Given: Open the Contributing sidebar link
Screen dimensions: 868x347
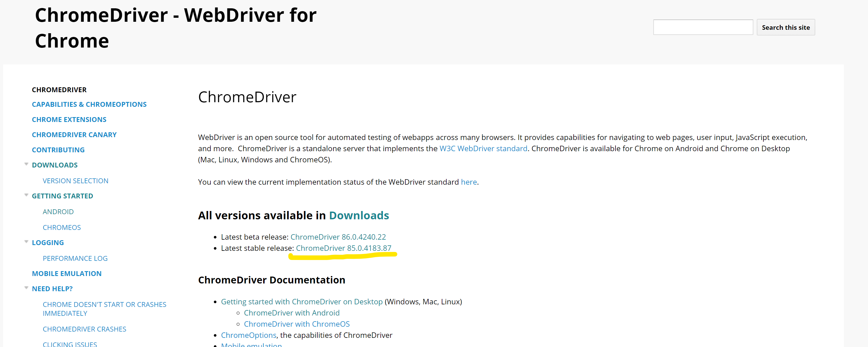Looking at the screenshot, I should pos(58,150).
